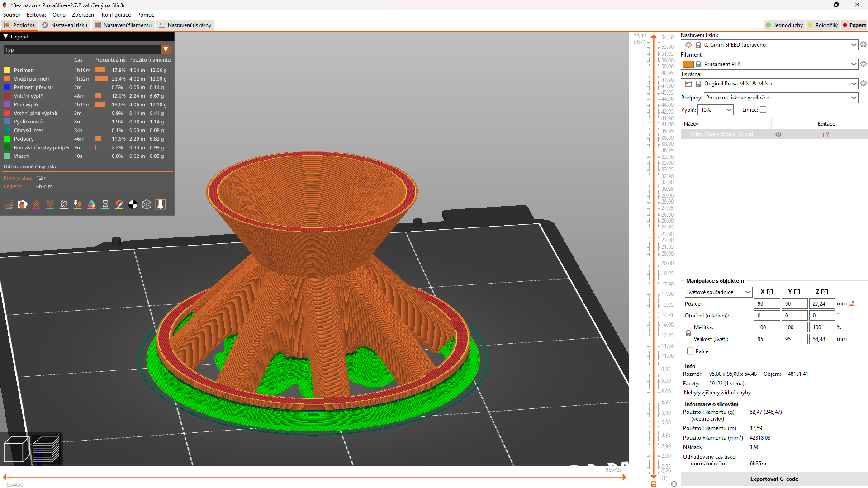Toggle color changes CMYK circles icon

tap(92, 205)
